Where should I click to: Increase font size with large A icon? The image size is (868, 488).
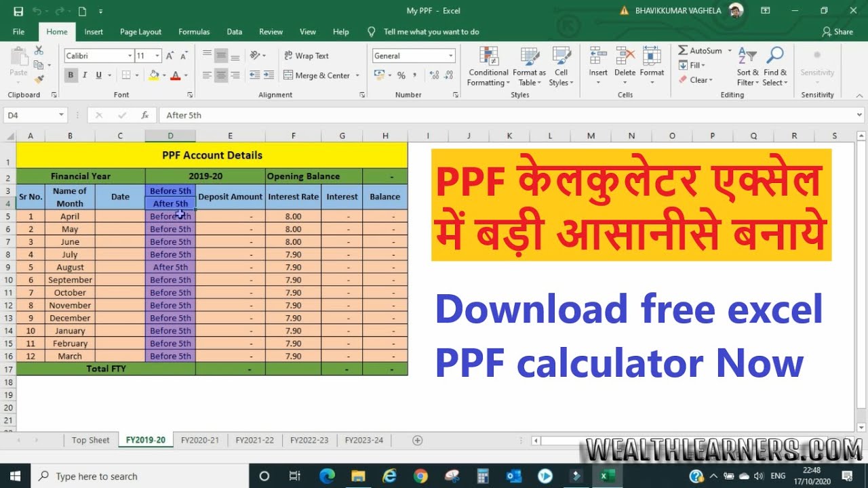point(170,56)
